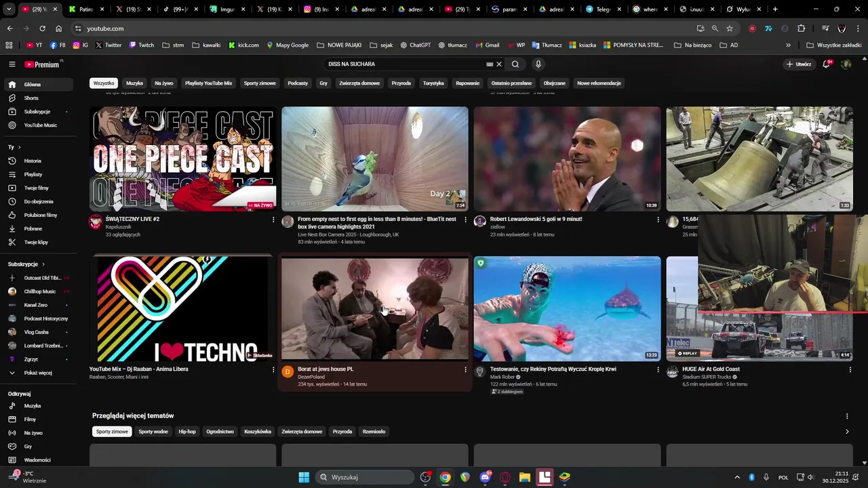
Task: Play the One Piece Cast live thumbnail
Action: 183,159
